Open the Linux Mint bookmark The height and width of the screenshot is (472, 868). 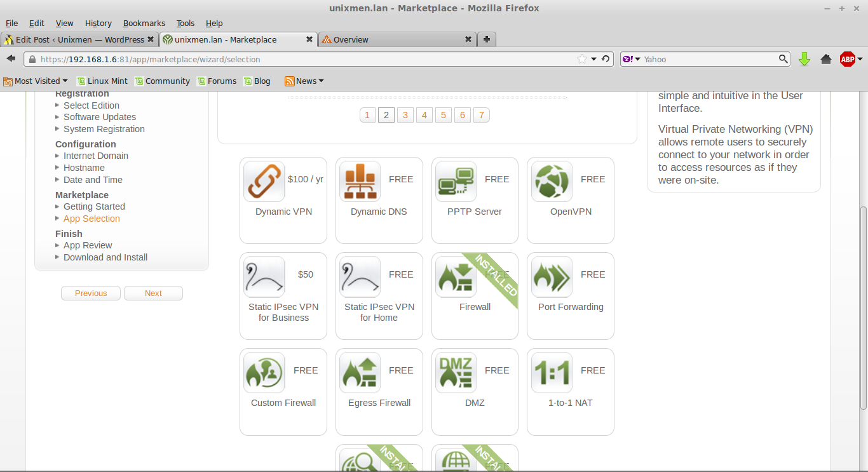click(x=102, y=81)
